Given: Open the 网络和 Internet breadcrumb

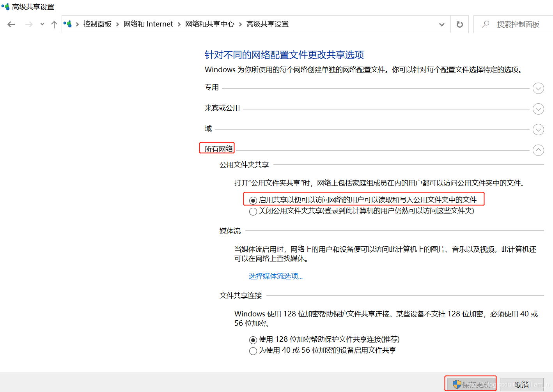Looking at the screenshot, I should click(x=148, y=24).
